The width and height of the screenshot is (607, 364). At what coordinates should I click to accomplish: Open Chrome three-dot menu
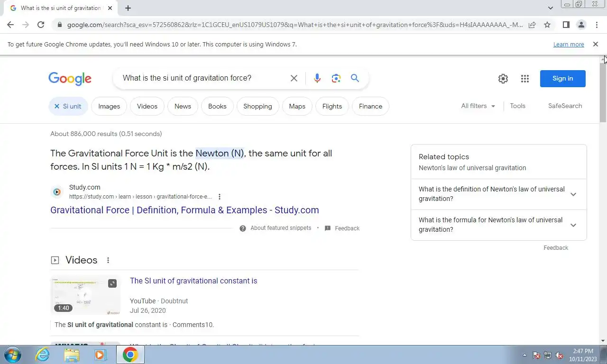point(597,25)
